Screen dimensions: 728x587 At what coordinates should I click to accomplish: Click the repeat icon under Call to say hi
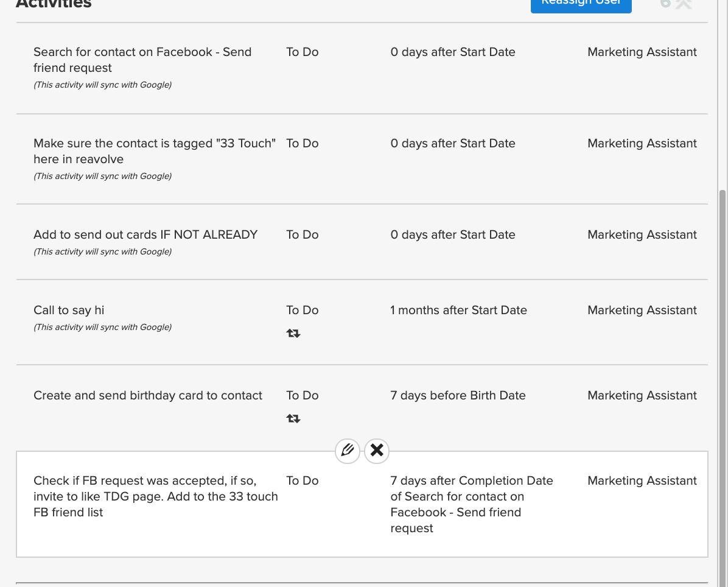point(293,334)
